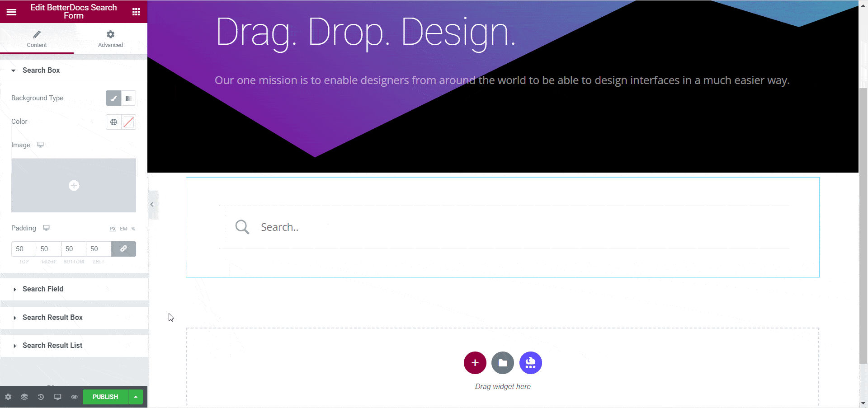Open the Navigator layers icon

pyautogui.click(x=24, y=397)
